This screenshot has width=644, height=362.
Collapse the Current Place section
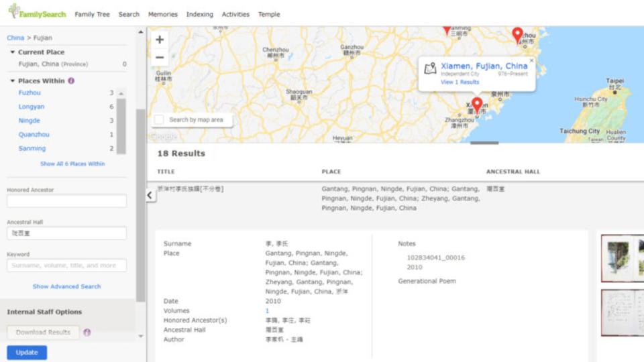(x=12, y=52)
